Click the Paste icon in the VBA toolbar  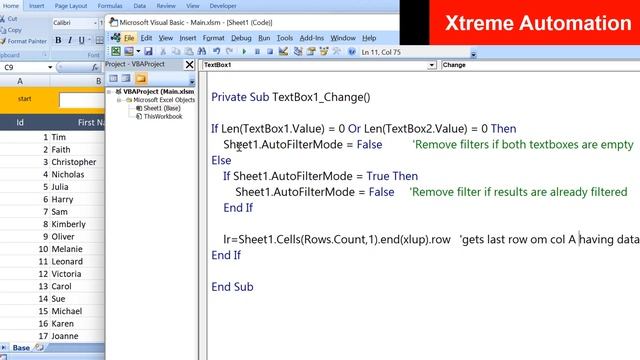click(189, 51)
